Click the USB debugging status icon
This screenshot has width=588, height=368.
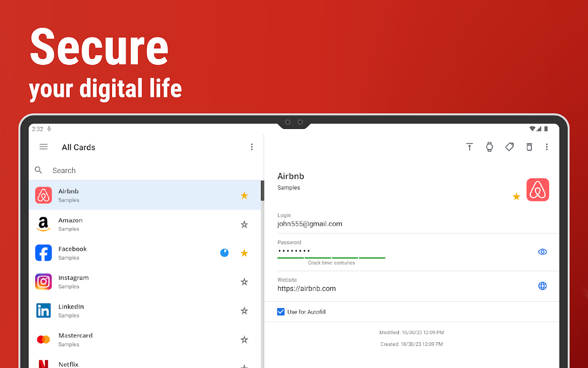[x=49, y=129]
